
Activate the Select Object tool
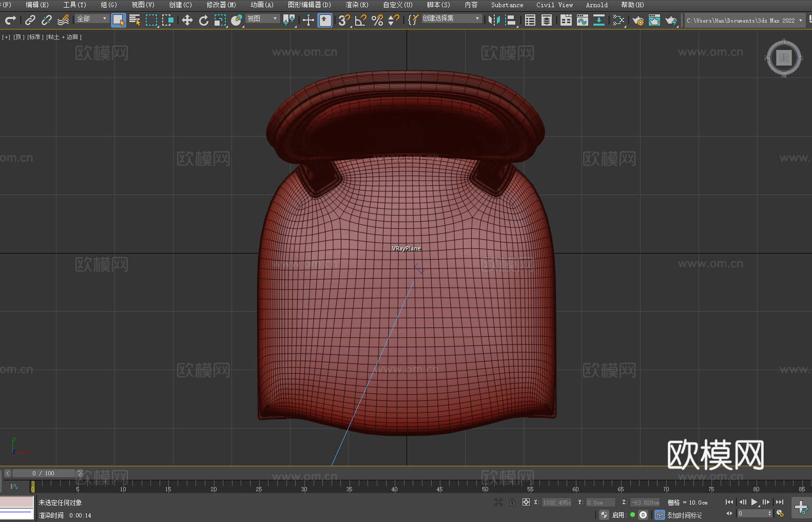[119, 21]
